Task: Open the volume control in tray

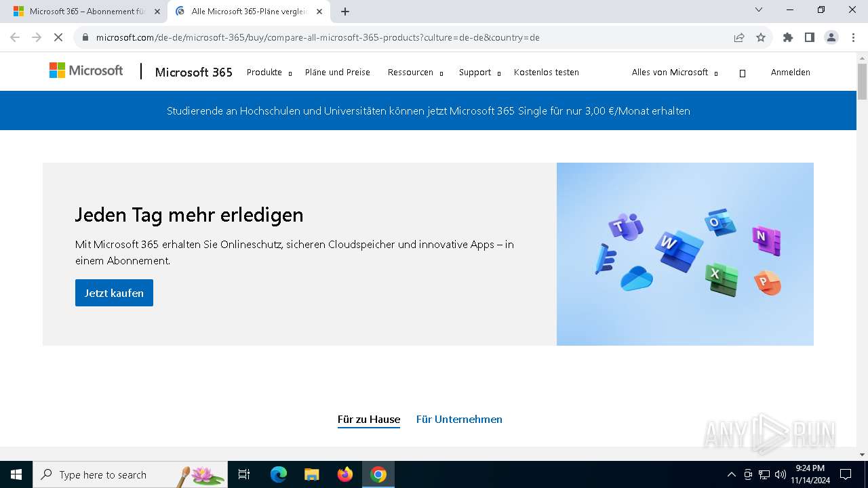Action: (x=781, y=474)
